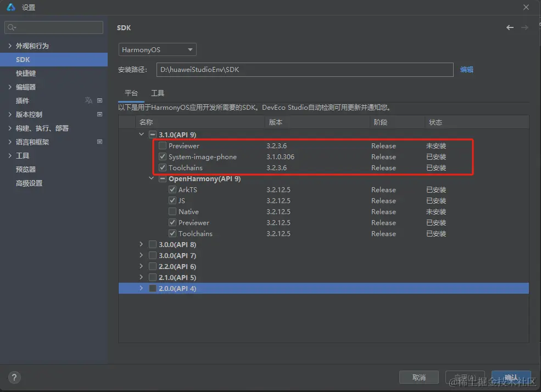Click the project-level icon beside 版本控制
This screenshot has height=392, width=541.
click(x=100, y=114)
